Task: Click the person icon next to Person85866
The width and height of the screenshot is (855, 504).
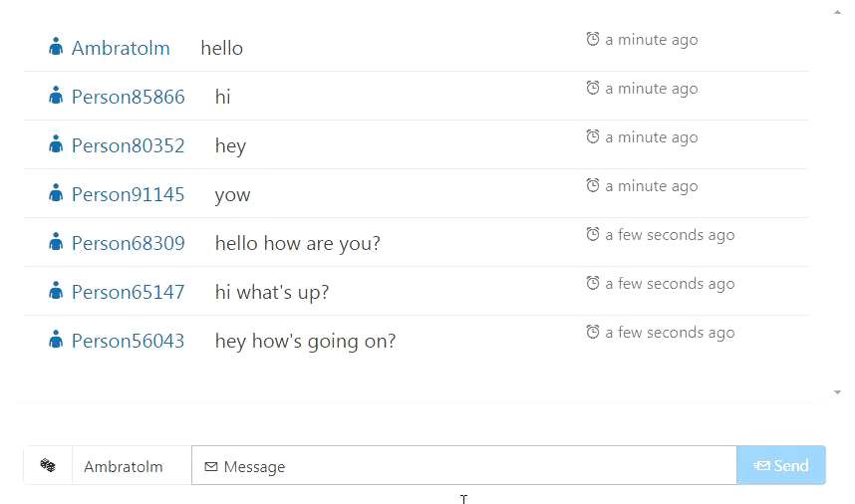Action: [56, 96]
